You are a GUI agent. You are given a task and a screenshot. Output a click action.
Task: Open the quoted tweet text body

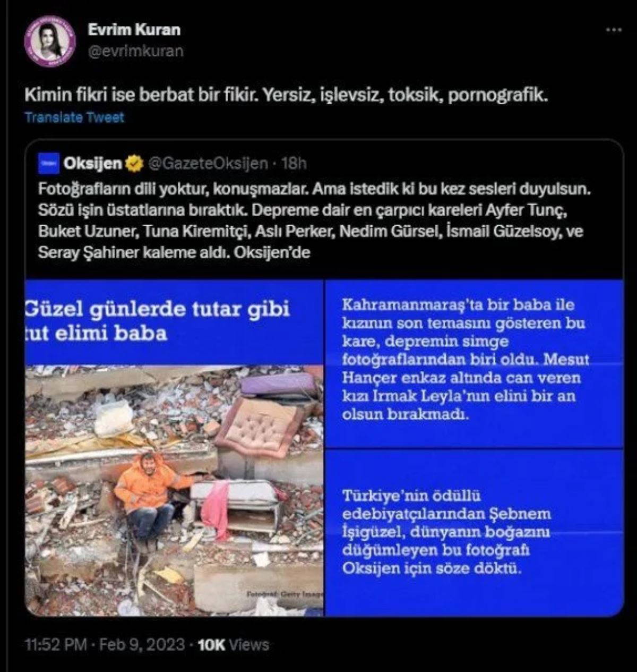pos(314,220)
